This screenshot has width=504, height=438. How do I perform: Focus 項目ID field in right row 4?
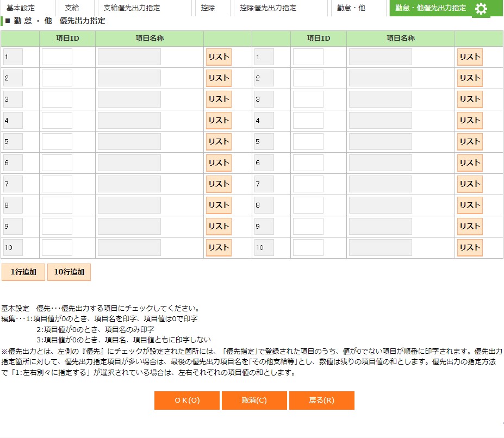308,121
